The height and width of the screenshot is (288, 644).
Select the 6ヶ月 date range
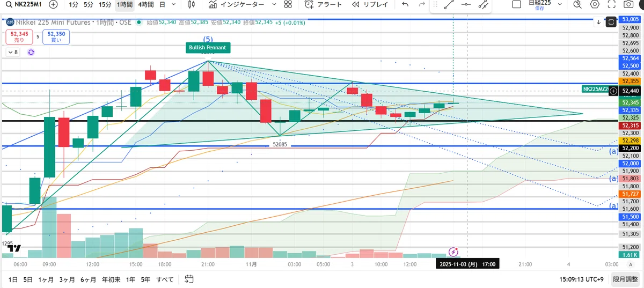89,279
